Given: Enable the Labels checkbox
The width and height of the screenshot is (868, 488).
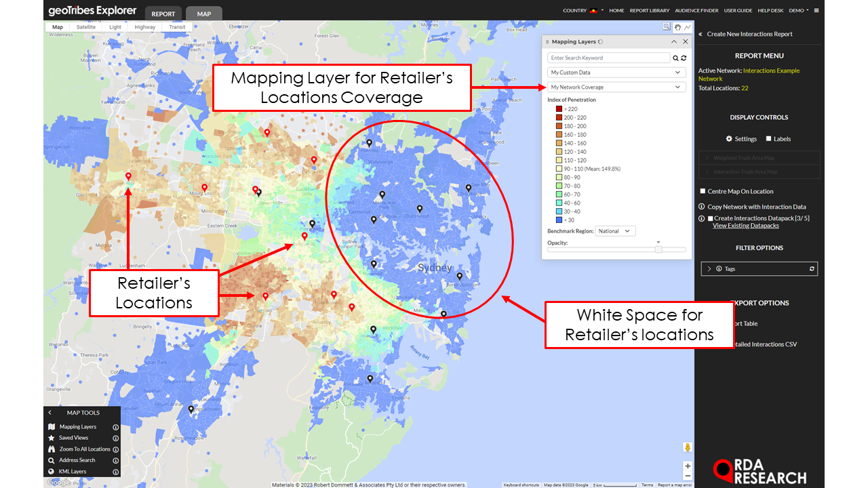Looking at the screenshot, I should pos(768,139).
